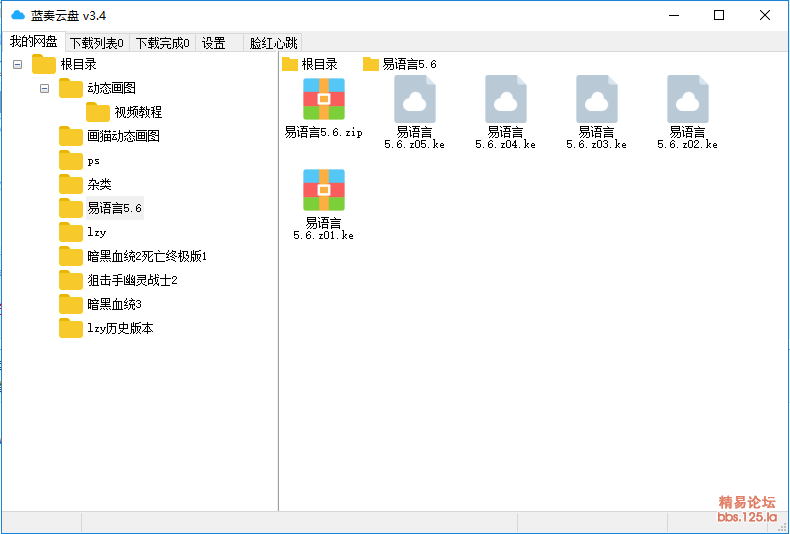Select 动态画图 label in the tree

111,88
